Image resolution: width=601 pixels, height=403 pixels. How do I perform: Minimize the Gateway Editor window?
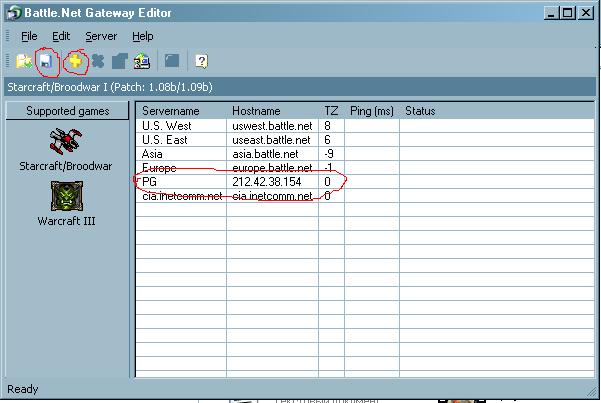(x=551, y=13)
